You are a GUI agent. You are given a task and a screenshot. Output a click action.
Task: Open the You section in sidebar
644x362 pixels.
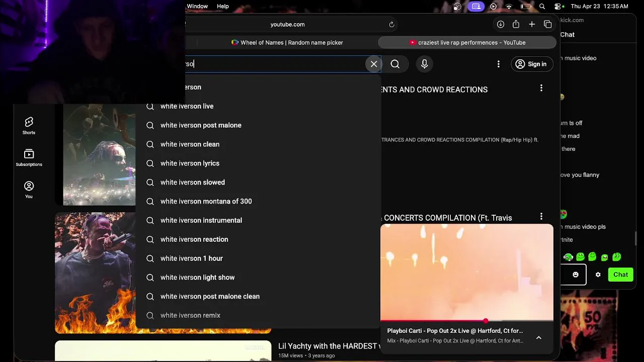click(29, 190)
